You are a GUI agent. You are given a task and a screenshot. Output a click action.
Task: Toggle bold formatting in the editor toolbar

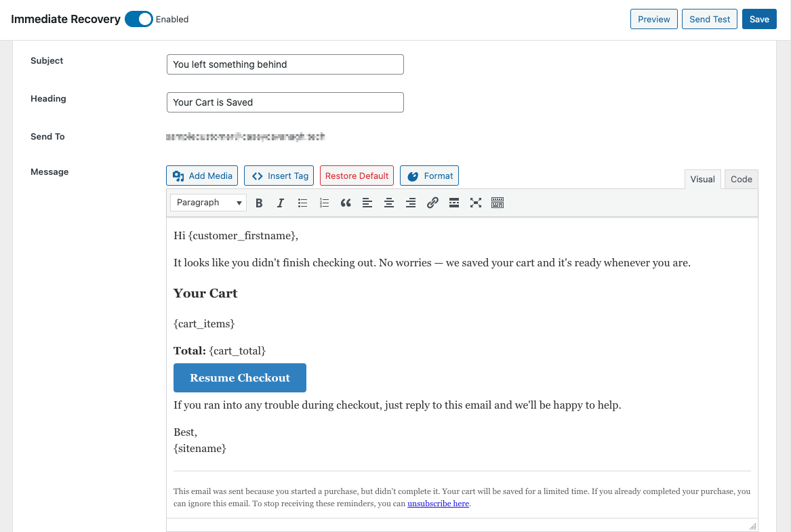(259, 203)
